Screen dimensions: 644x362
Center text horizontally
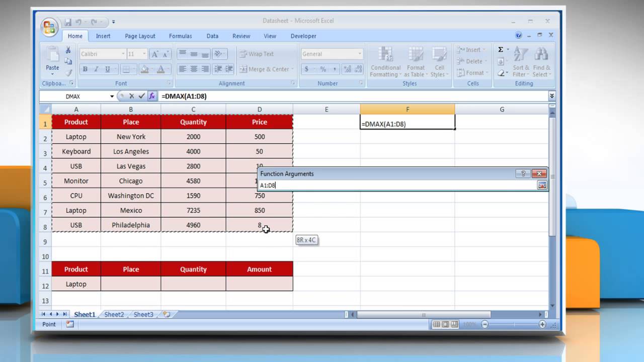pyautogui.click(x=194, y=69)
